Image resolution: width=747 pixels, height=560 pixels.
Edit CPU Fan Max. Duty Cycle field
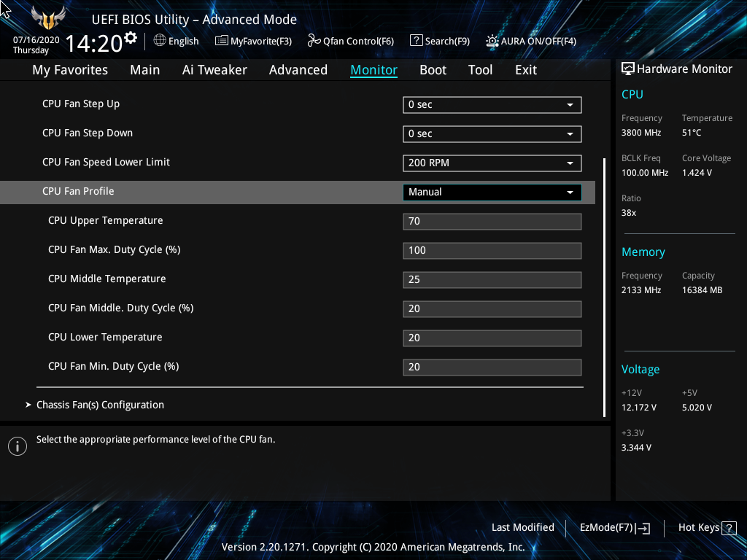pyautogui.click(x=492, y=251)
